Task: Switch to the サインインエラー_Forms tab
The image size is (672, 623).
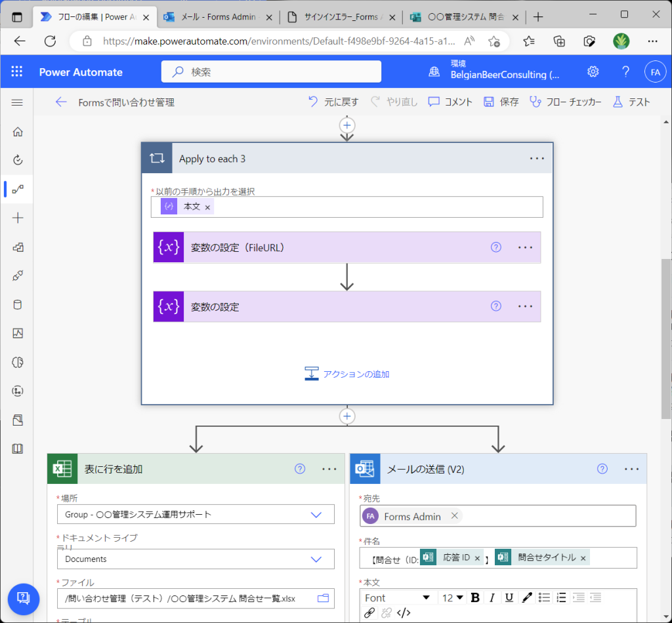Action: tap(341, 17)
